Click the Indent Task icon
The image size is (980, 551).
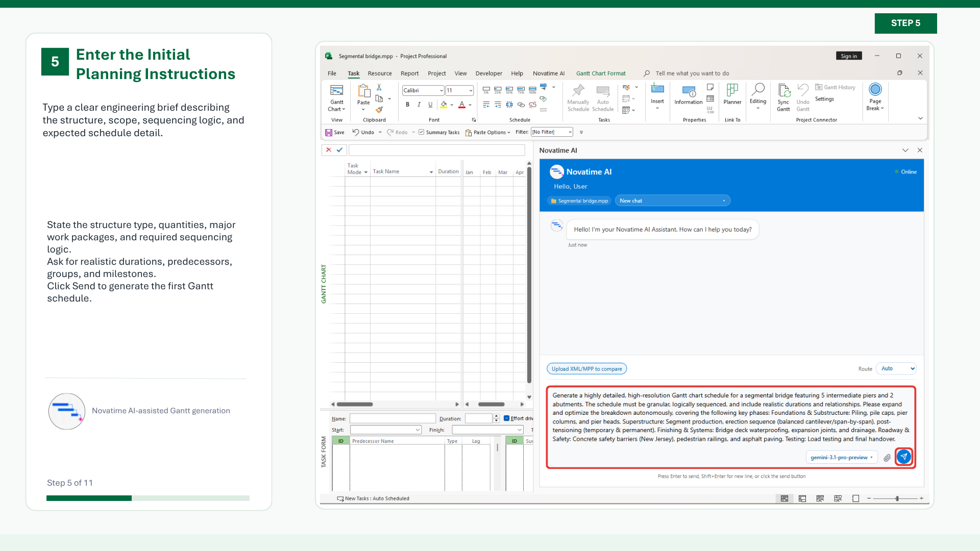pyautogui.click(x=498, y=105)
